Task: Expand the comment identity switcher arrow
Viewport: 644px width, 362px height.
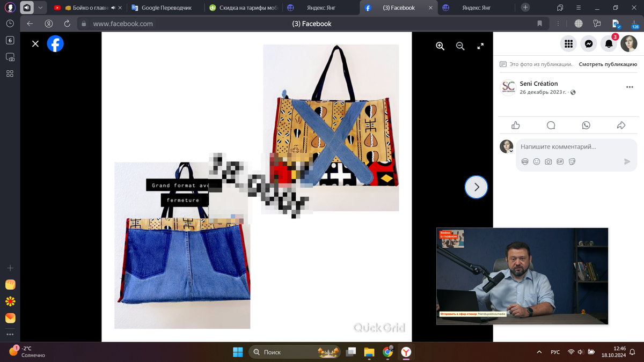Action: (511, 151)
